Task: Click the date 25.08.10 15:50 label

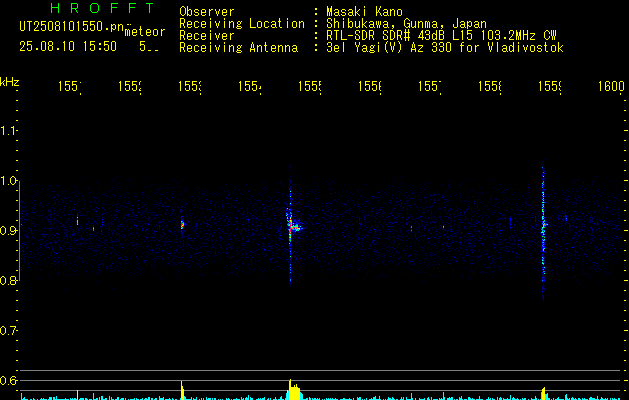Action: [x=68, y=47]
